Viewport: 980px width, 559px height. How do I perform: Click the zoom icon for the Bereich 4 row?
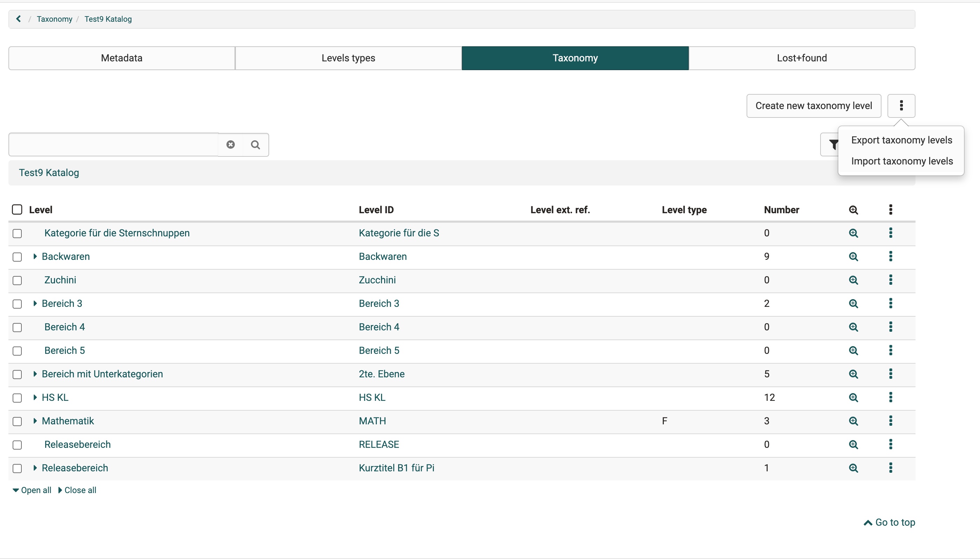coord(853,327)
